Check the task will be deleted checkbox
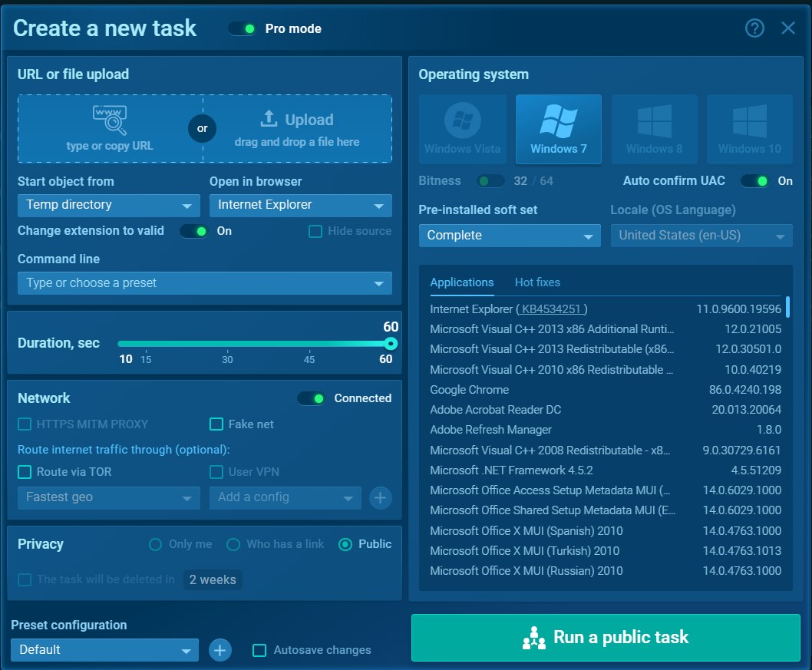 pyautogui.click(x=25, y=579)
